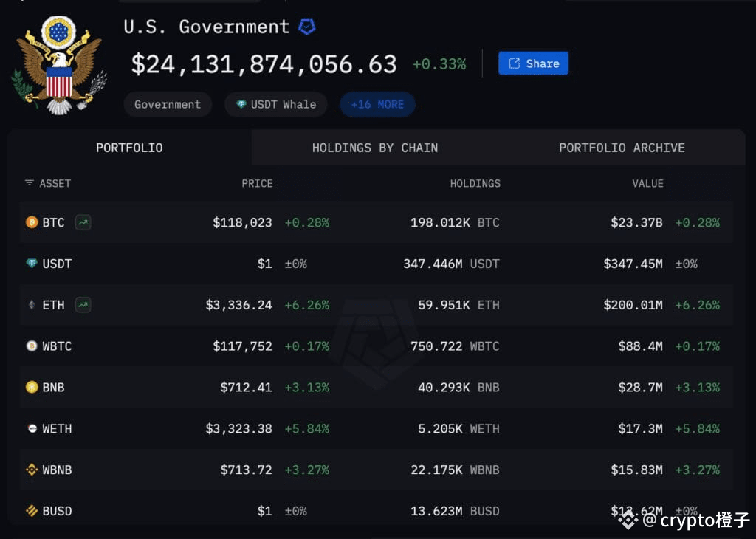Expand the +16 MORE tags
The width and height of the screenshot is (756, 539).
(377, 104)
